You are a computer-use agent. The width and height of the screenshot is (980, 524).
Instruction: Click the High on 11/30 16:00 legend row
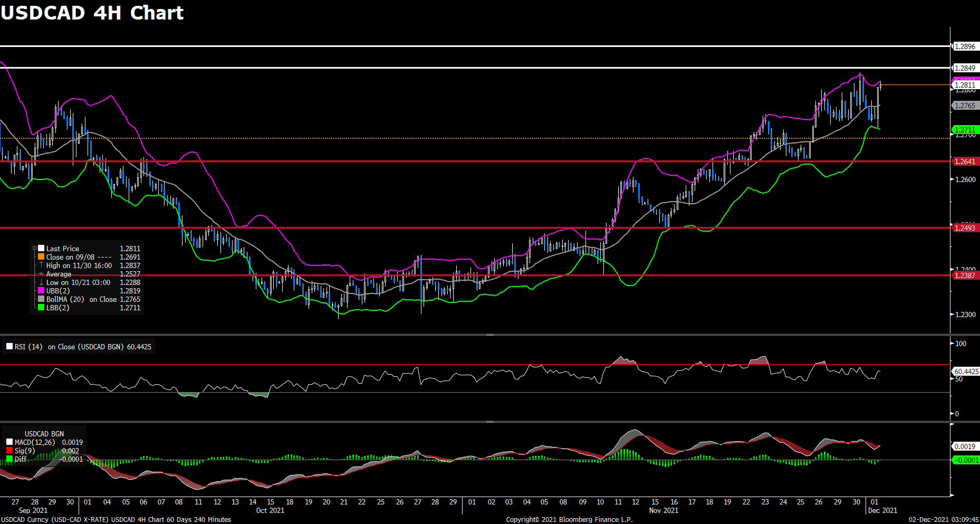click(88, 265)
